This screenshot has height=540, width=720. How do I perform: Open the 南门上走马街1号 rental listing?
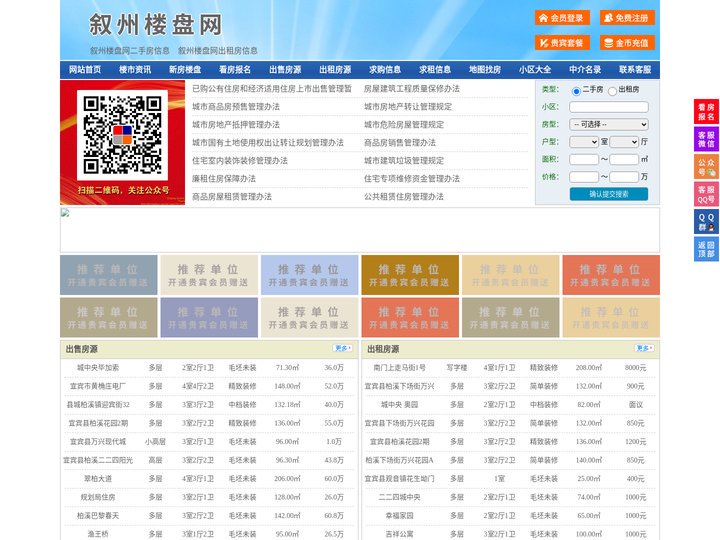click(x=399, y=368)
